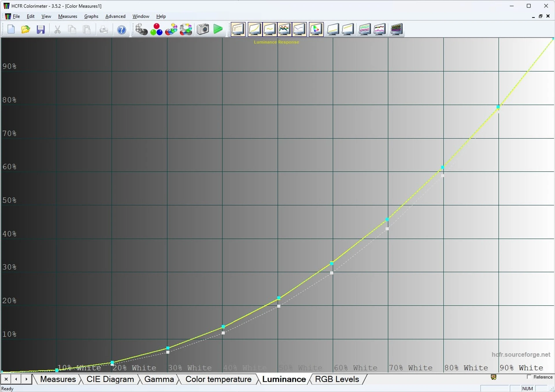The image size is (555, 392).
Task: Toggle the near black graph monitor icon
Action: point(333,29)
